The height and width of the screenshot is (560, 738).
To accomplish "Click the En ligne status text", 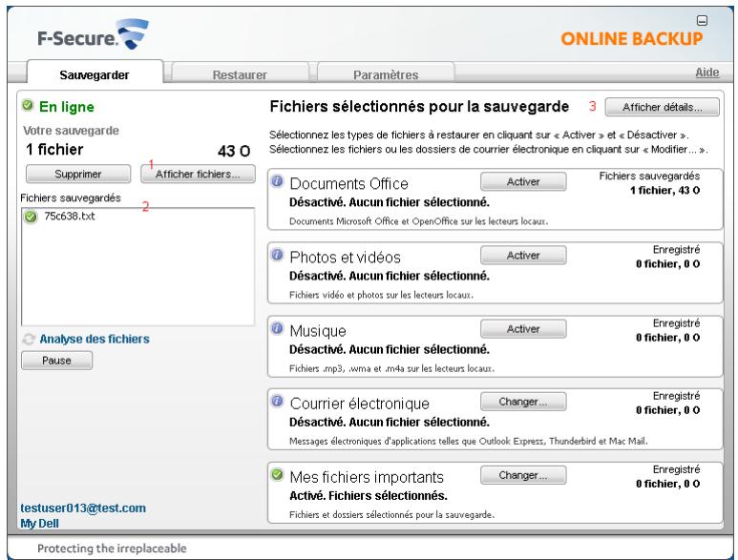I will click(x=67, y=107).
